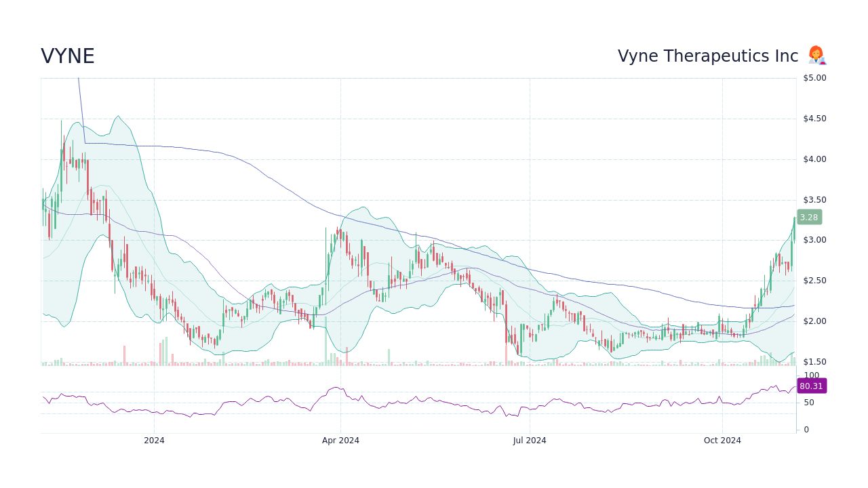Click the $4.50 price axis label
868x488 pixels.
814,119
